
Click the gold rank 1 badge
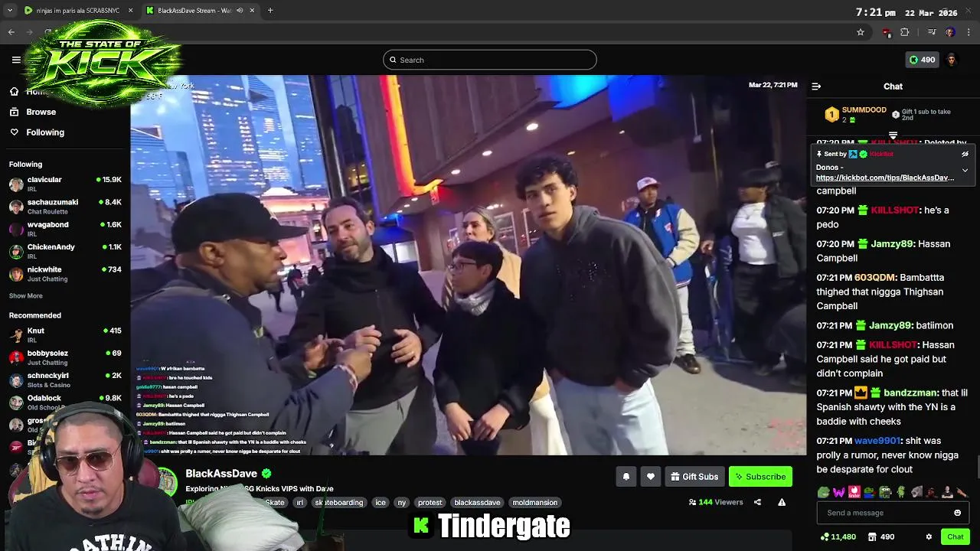(x=831, y=115)
